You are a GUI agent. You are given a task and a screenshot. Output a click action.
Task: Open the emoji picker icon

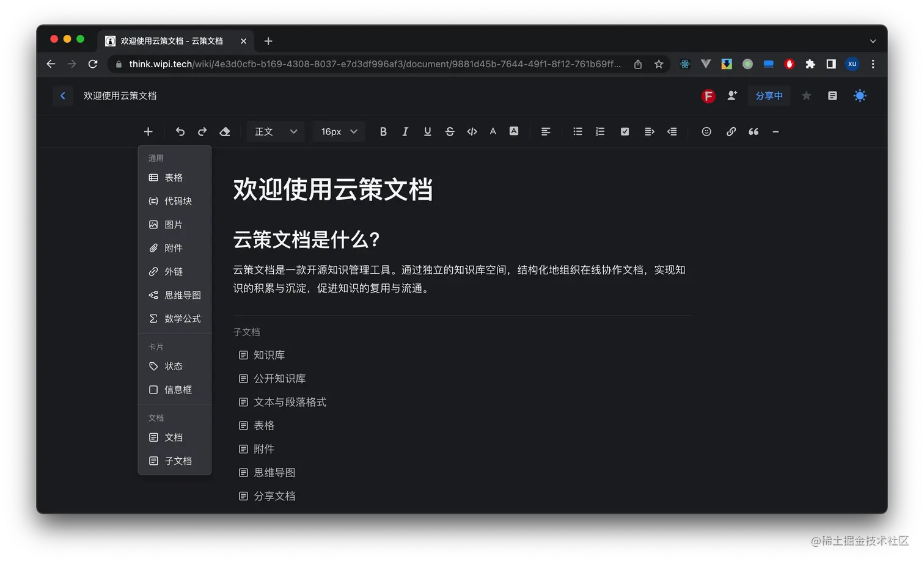[x=706, y=131]
